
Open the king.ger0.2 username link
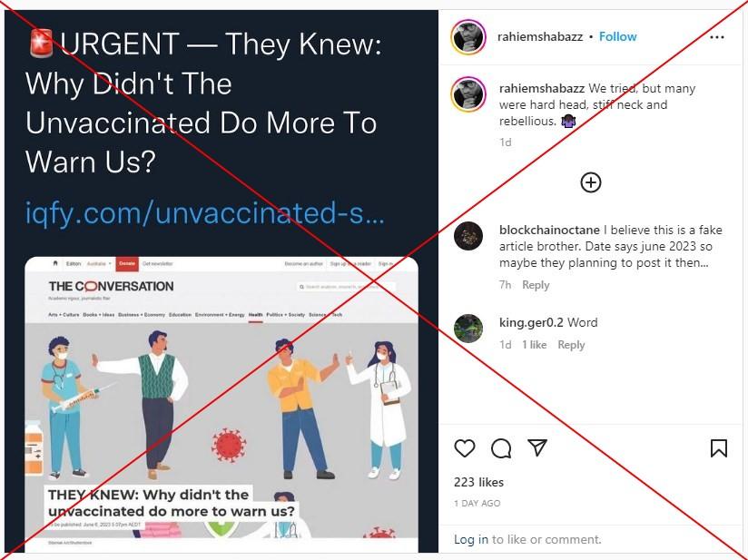pyautogui.click(x=531, y=323)
